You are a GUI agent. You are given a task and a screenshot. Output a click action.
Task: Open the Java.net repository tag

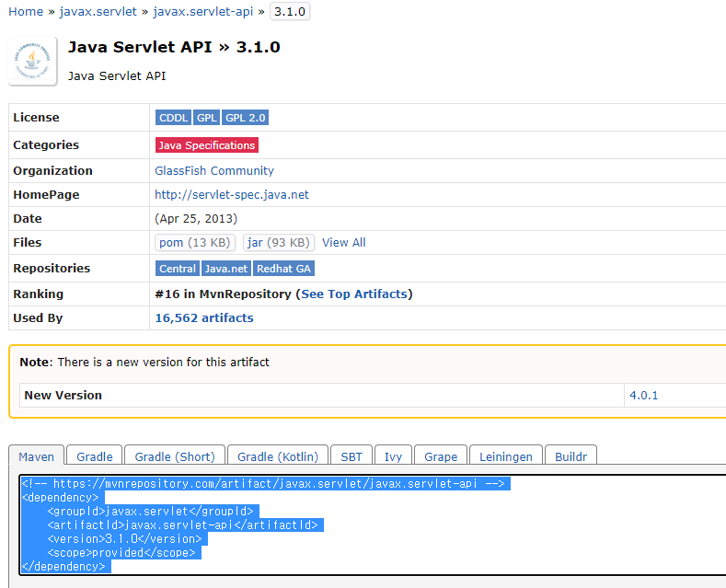click(226, 269)
